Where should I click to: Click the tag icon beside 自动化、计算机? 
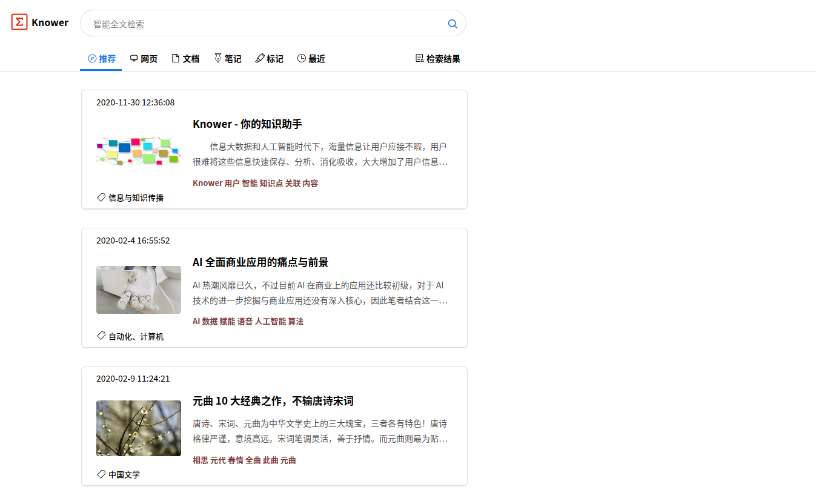tap(101, 336)
